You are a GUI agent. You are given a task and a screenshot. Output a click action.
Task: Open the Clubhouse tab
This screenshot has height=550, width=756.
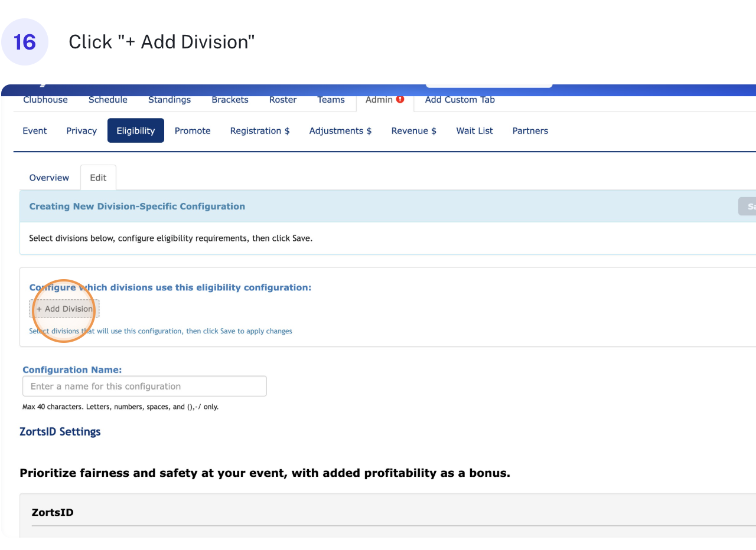tap(45, 100)
